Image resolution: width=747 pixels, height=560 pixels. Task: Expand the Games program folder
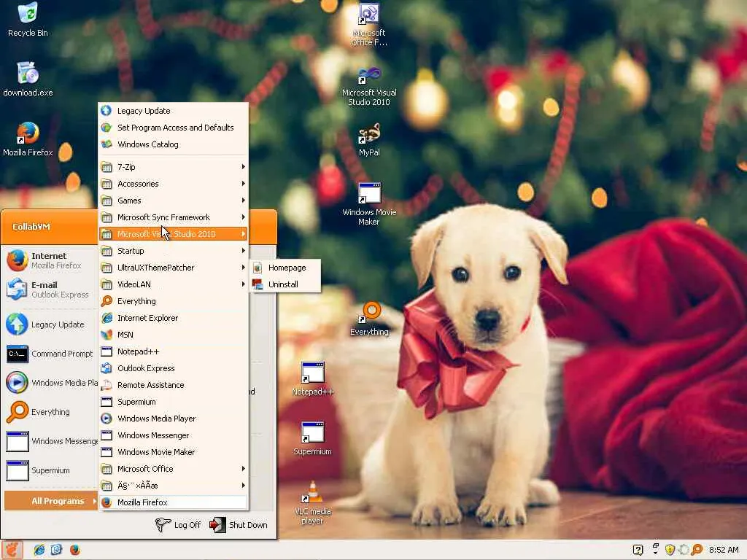click(174, 201)
